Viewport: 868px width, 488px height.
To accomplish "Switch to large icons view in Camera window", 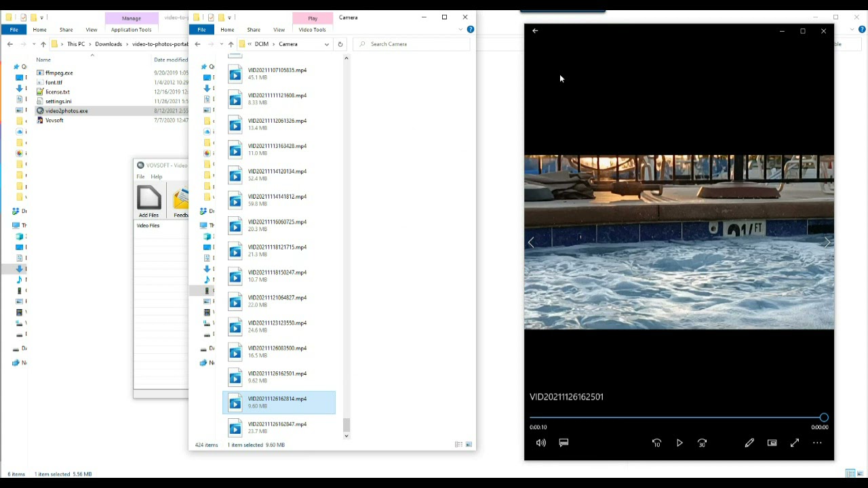I will pyautogui.click(x=469, y=445).
